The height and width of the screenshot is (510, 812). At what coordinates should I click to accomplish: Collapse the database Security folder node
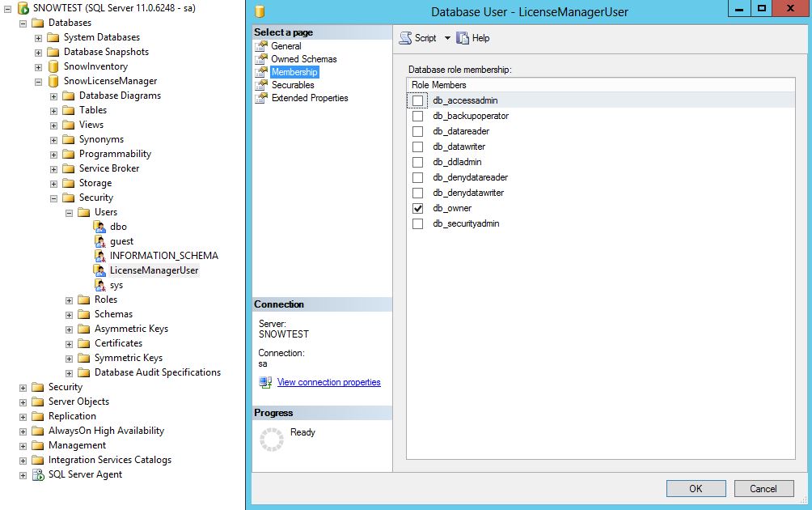click(54, 198)
